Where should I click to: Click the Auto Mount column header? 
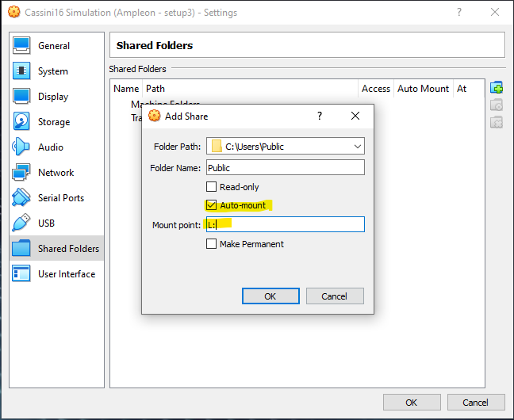coord(423,89)
